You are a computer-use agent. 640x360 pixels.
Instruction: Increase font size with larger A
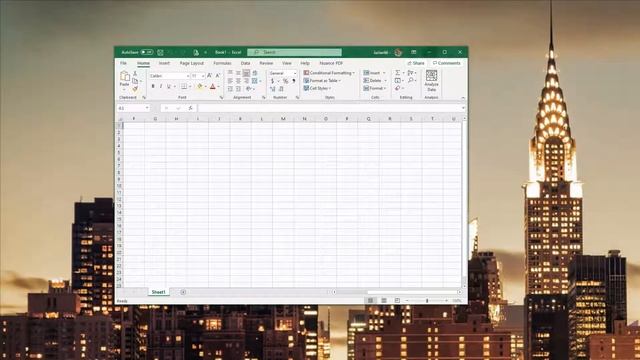(x=209, y=76)
